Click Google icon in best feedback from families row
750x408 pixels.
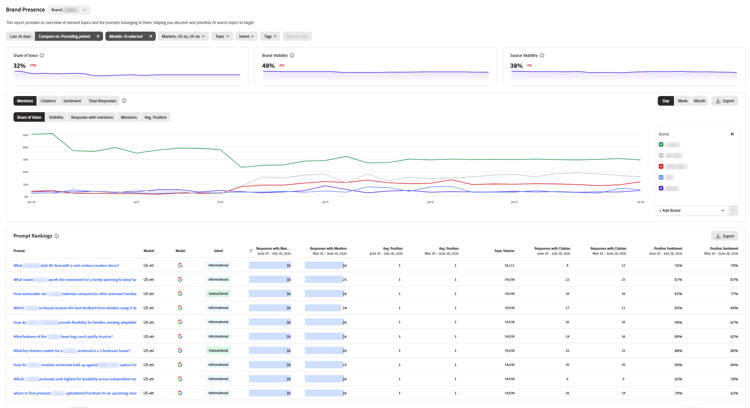[x=180, y=308]
